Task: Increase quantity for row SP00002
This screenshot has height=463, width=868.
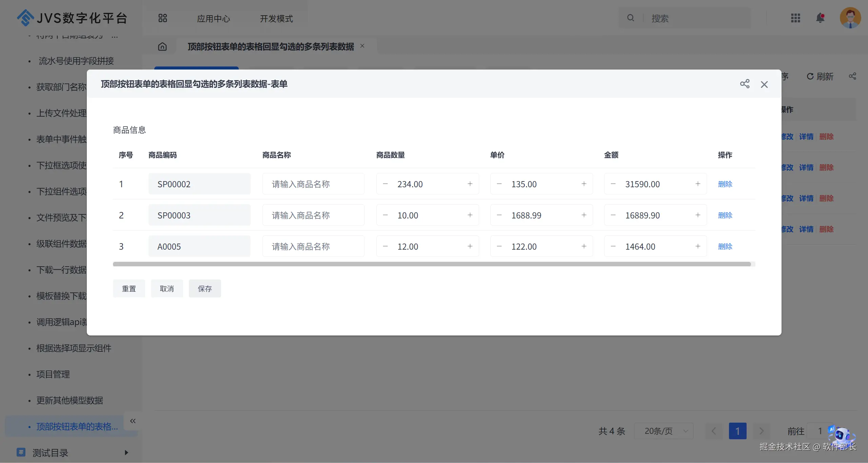Action: [470, 184]
